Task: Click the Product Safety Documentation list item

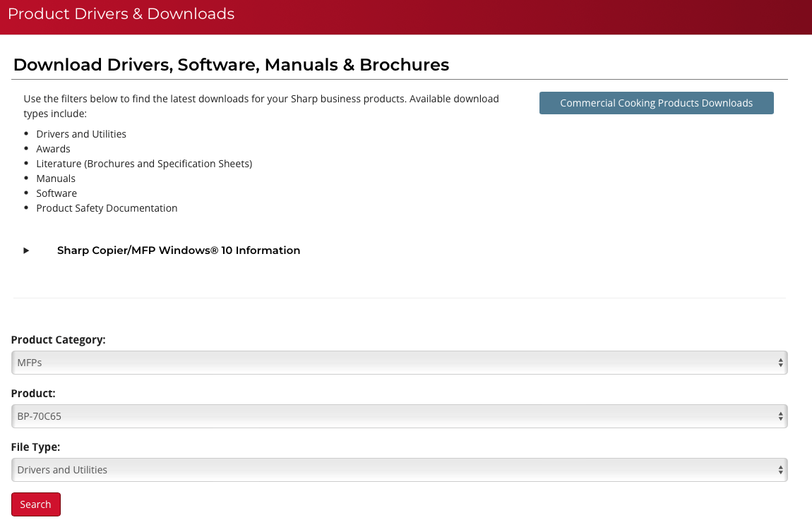Action: click(107, 207)
